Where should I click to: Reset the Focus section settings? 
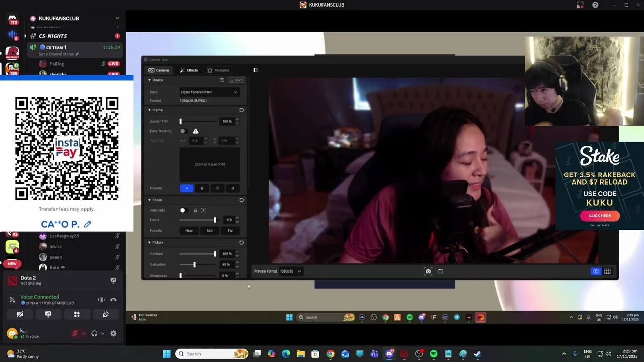[242, 200]
